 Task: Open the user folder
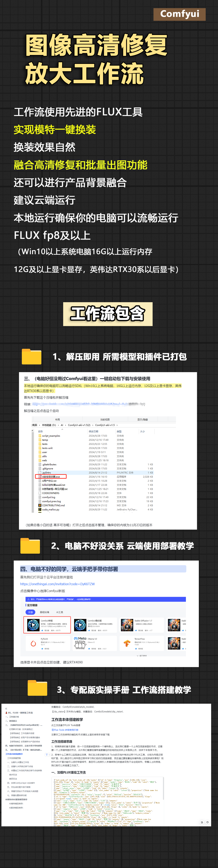coord(44,452)
